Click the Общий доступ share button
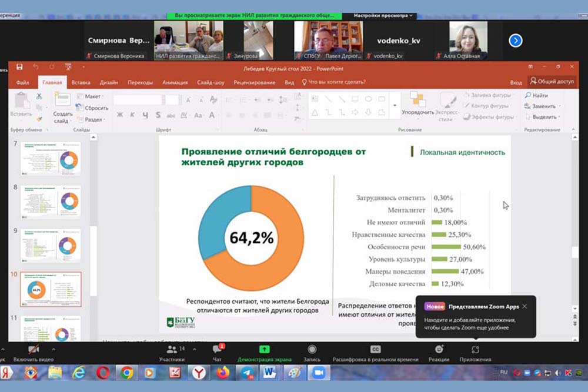588x392 pixels. pos(552,82)
